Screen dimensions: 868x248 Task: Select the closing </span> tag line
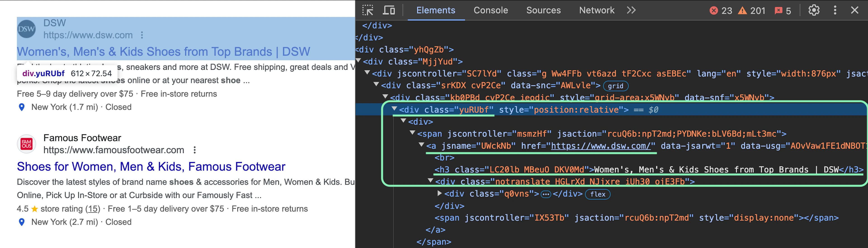(x=434, y=242)
